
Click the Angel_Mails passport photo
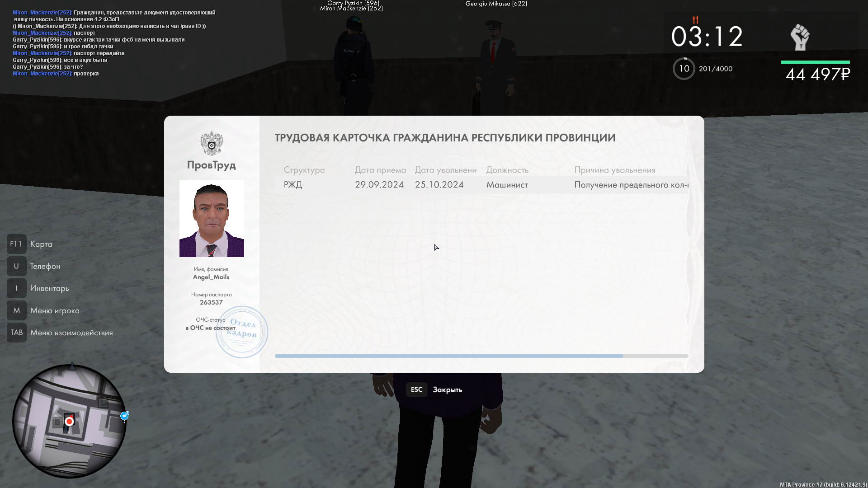(212, 219)
